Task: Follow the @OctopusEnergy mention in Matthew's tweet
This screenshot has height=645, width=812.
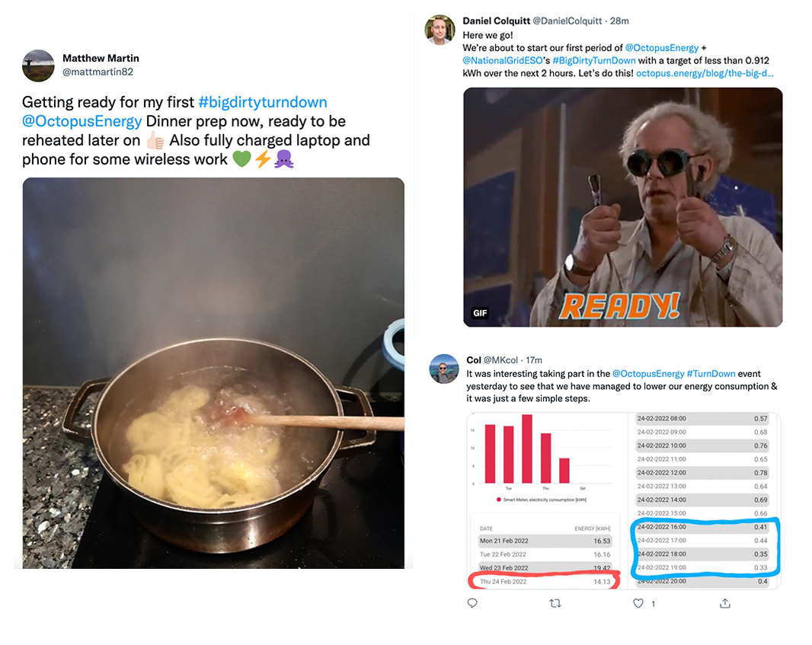Action: pyautogui.click(x=82, y=121)
